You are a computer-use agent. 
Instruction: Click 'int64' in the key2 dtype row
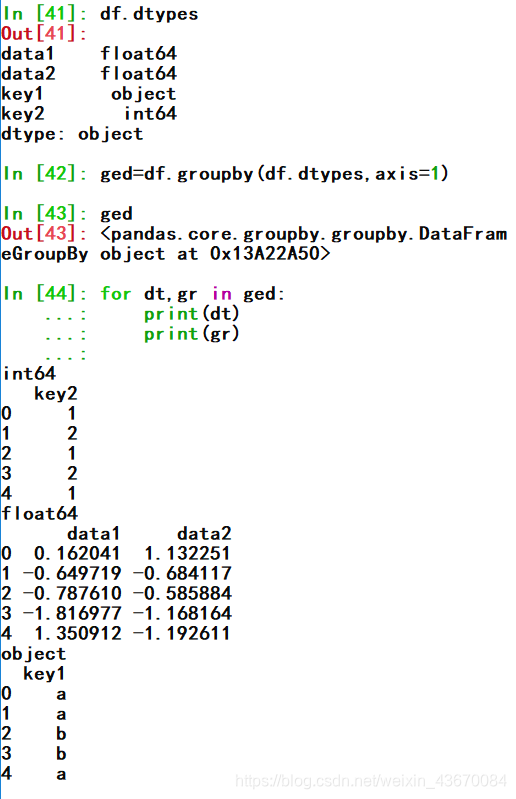tap(150, 114)
